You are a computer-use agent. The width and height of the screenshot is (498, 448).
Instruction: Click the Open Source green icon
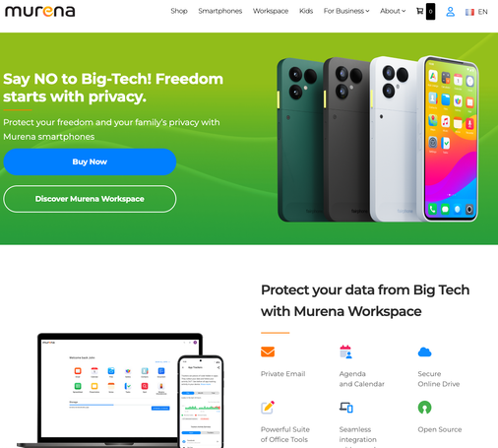pos(424,408)
